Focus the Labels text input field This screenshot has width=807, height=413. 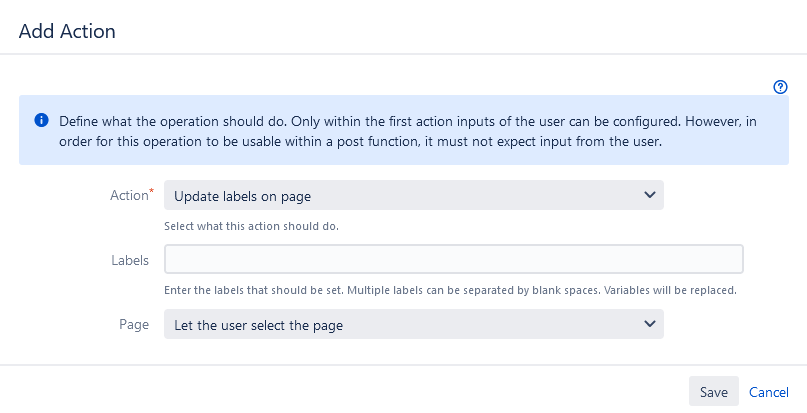pyautogui.click(x=453, y=259)
